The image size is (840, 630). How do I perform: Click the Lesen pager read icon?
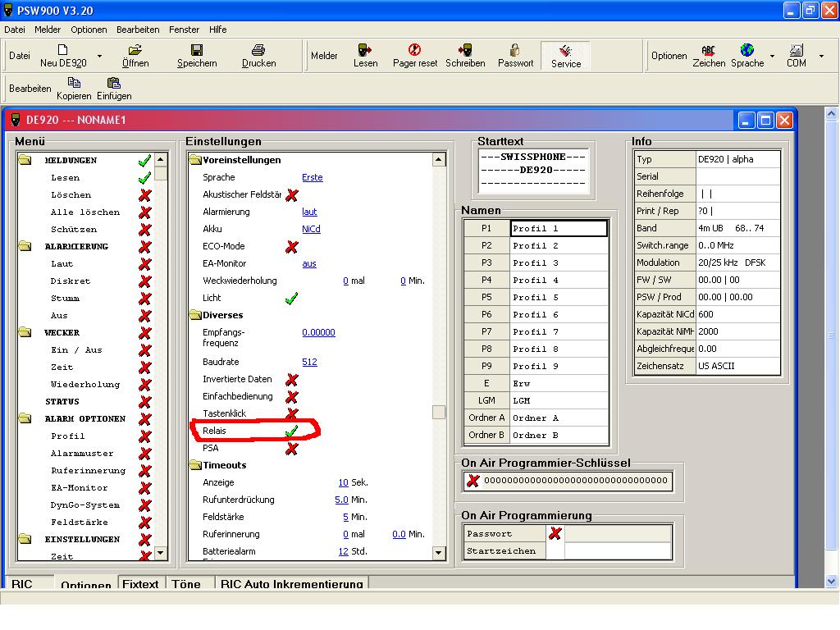[365, 51]
